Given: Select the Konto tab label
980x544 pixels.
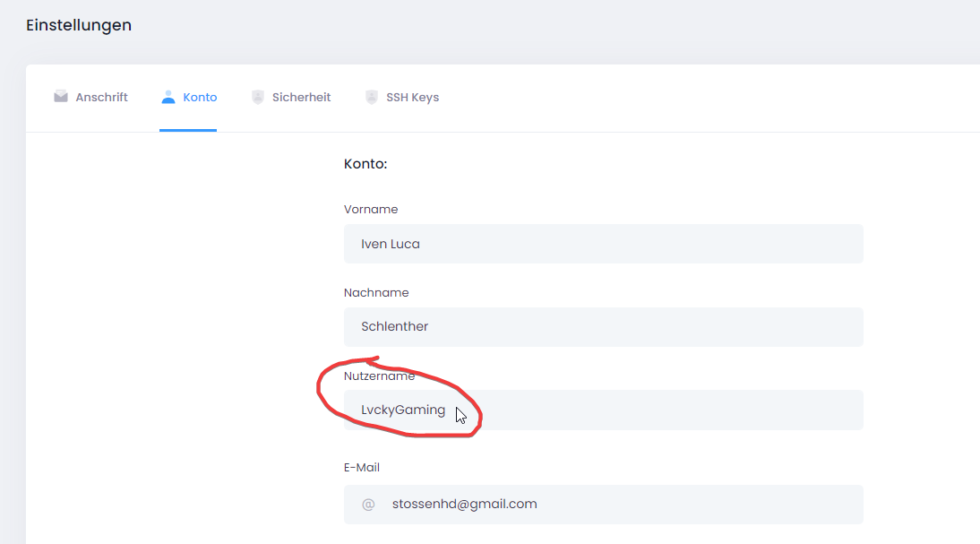Looking at the screenshot, I should coord(200,97).
